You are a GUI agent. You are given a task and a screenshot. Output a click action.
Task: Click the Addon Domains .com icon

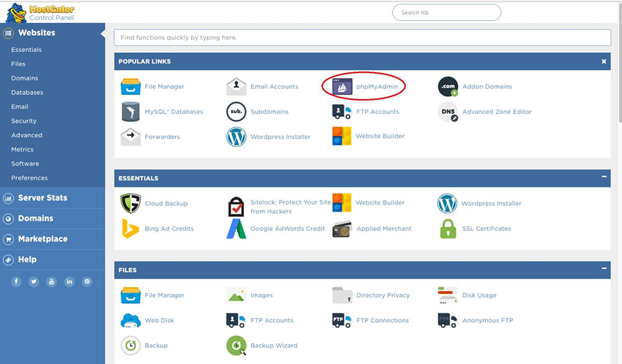click(448, 86)
